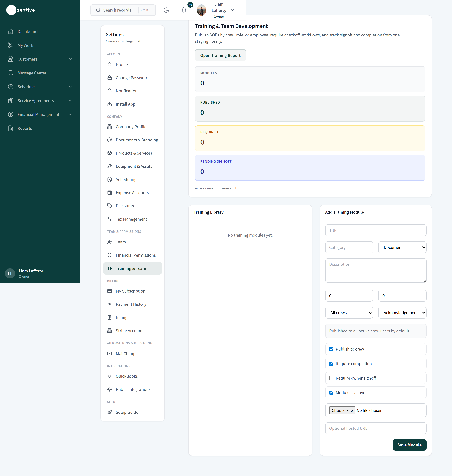Click Liam Lafferty profile in sidebar footer
This screenshot has width=452, height=476.
click(40, 274)
